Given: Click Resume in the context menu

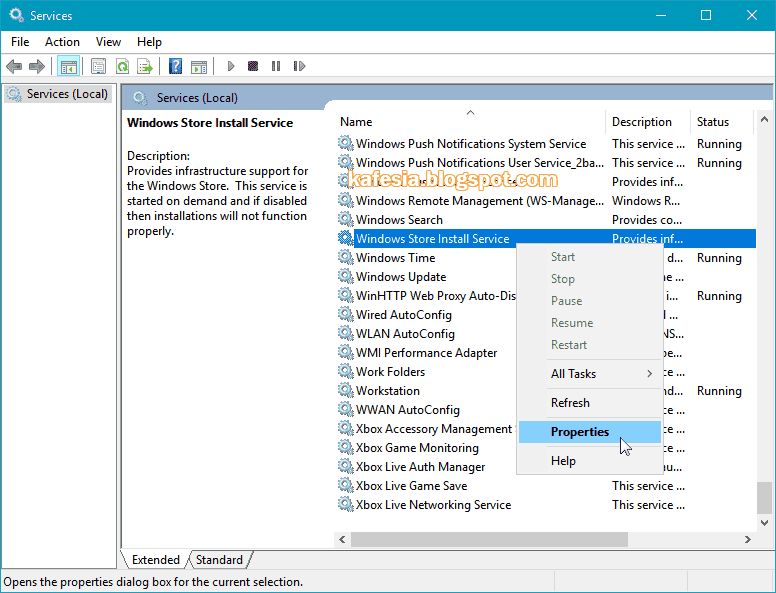Looking at the screenshot, I should tap(589, 323).
